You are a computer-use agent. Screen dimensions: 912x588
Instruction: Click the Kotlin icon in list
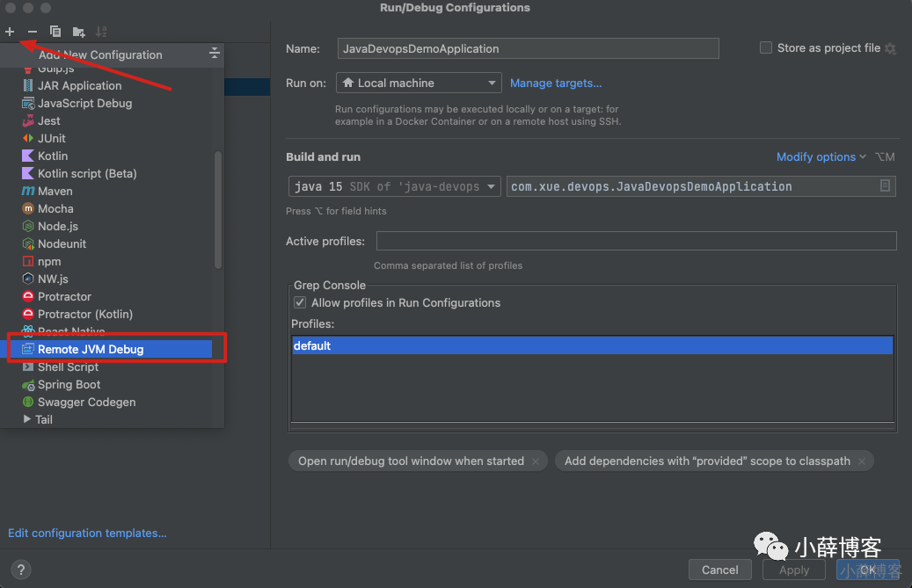pos(28,156)
